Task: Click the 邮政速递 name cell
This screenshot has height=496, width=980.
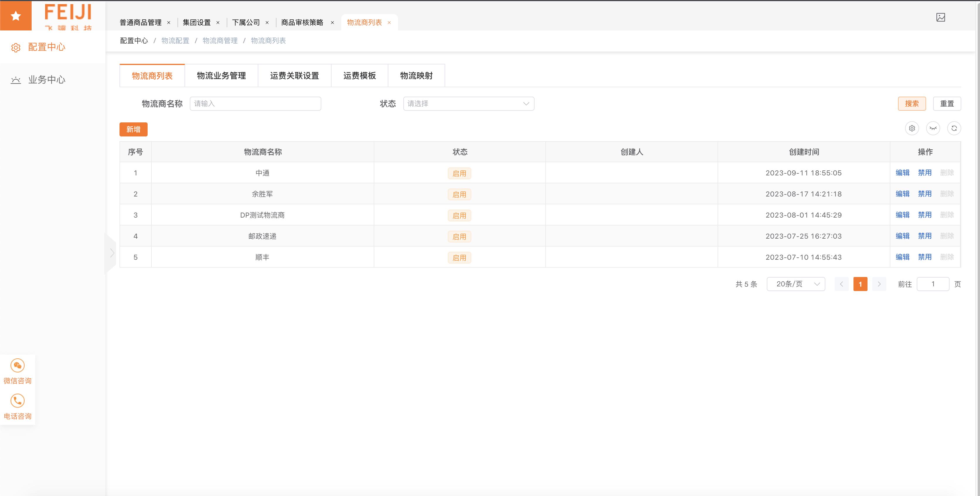Action: 262,236
